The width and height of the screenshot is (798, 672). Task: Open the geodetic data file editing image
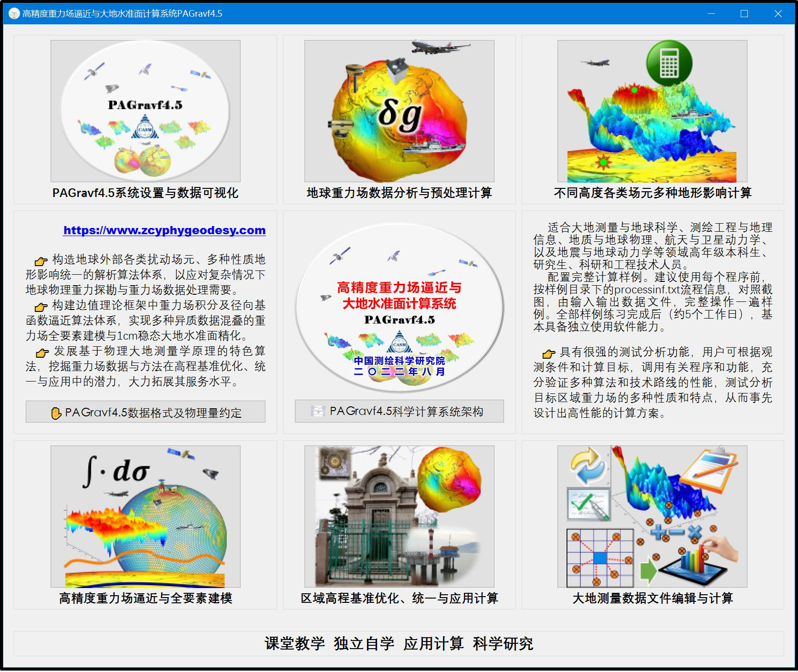click(652, 516)
